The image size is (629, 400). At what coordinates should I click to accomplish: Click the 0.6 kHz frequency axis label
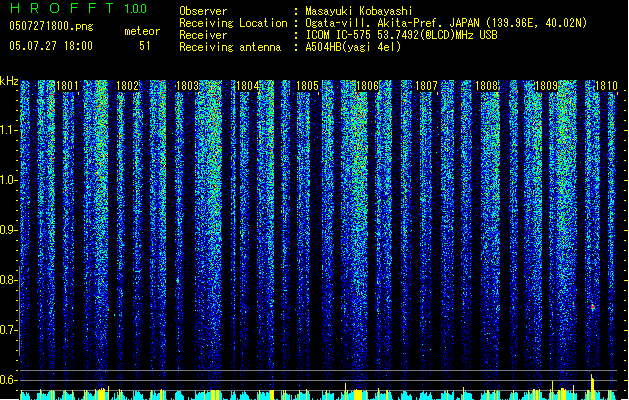pos(9,380)
